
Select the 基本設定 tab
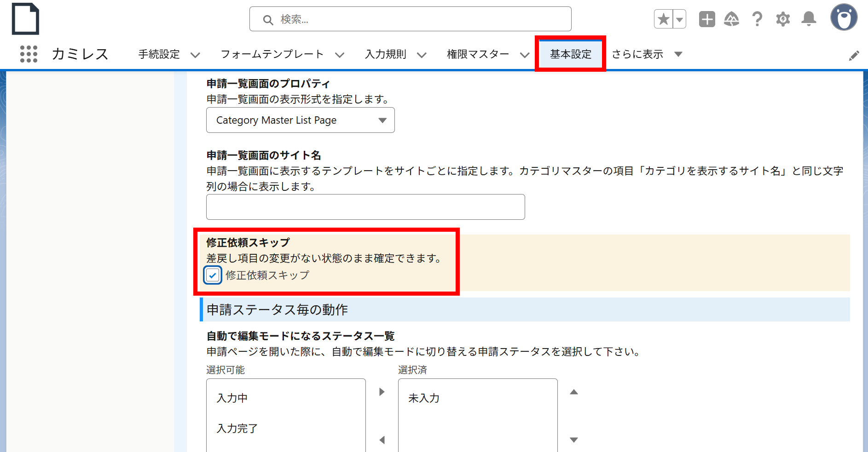(x=571, y=54)
